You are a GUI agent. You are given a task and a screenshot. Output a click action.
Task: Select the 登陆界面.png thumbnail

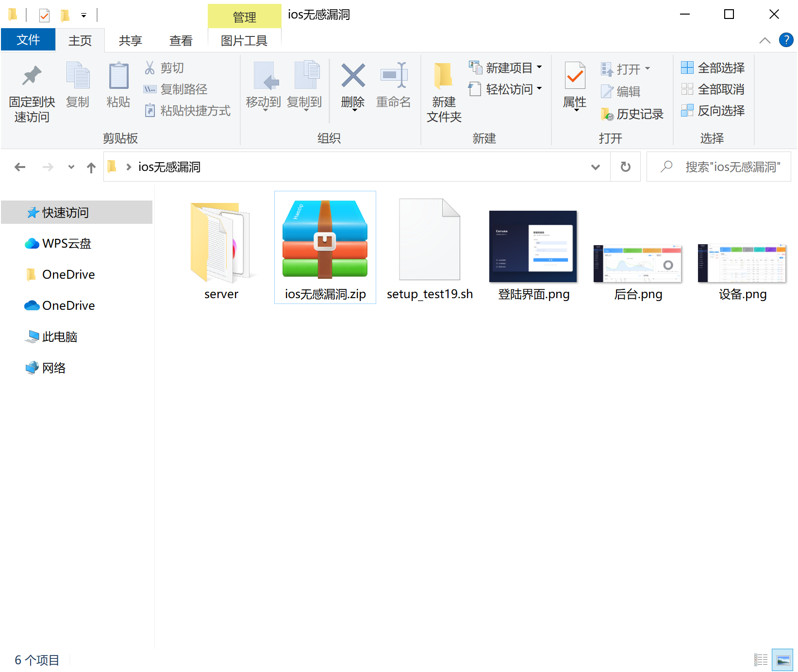pyautogui.click(x=533, y=246)
